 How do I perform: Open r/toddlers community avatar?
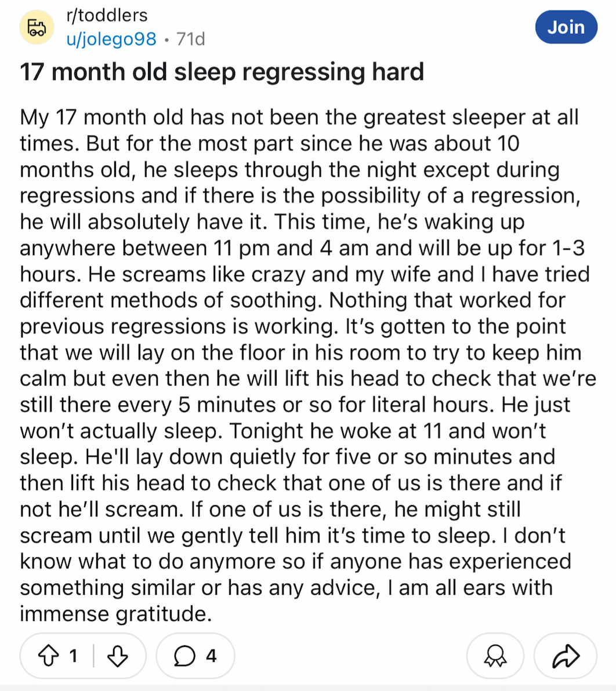(x=37, y=27)
